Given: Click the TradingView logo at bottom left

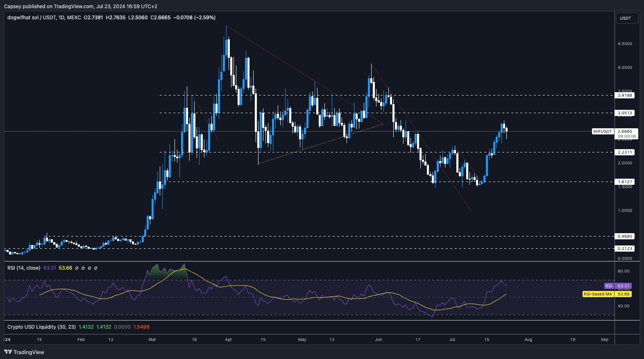Looking at the screenshot, I should pos(24,352).
